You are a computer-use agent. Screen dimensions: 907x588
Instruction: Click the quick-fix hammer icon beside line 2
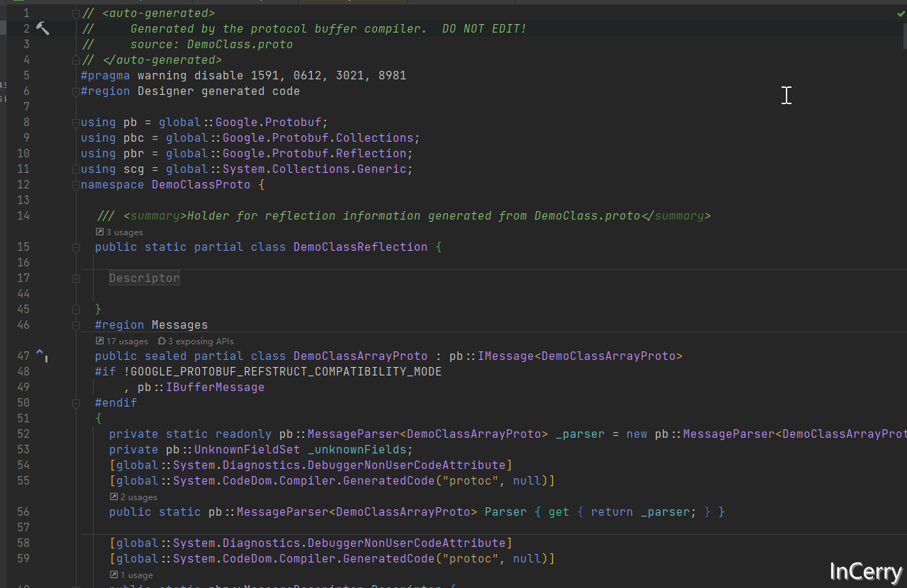point(42,28)
